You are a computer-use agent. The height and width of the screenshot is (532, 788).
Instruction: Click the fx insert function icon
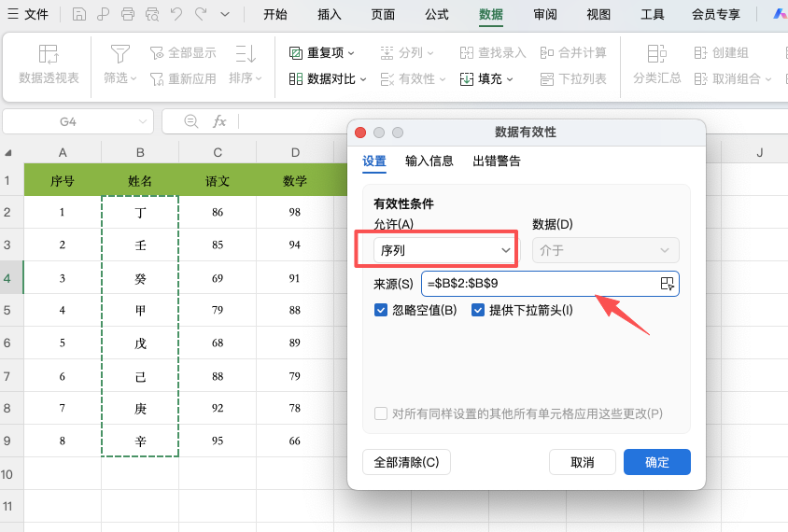click(x=219, y=121)
